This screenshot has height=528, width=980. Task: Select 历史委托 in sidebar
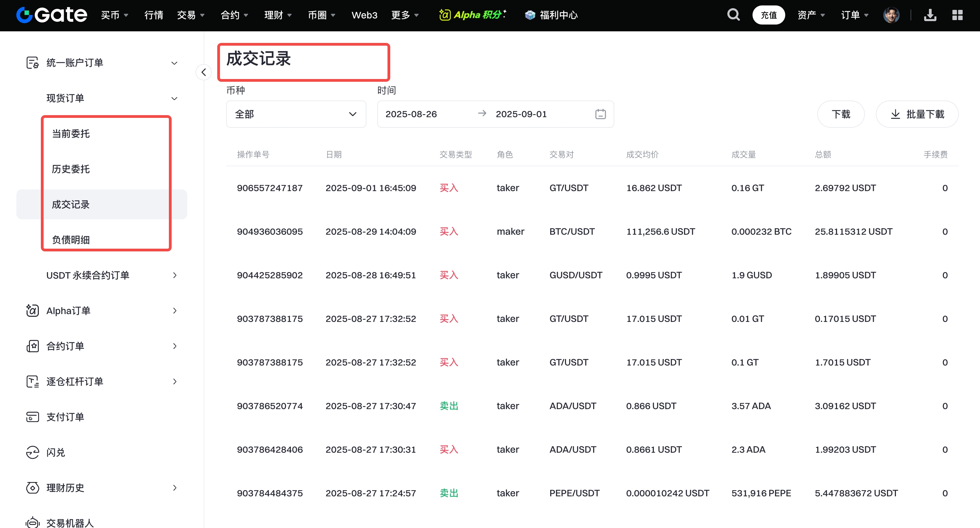71,169
